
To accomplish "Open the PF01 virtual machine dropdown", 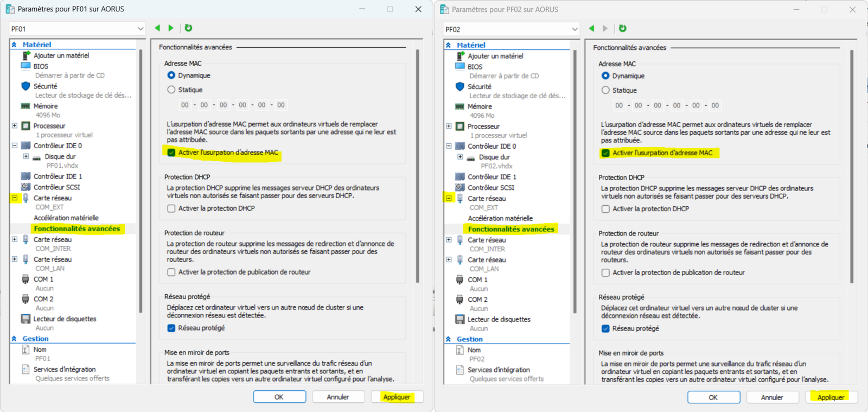I will tap(141, 29).
